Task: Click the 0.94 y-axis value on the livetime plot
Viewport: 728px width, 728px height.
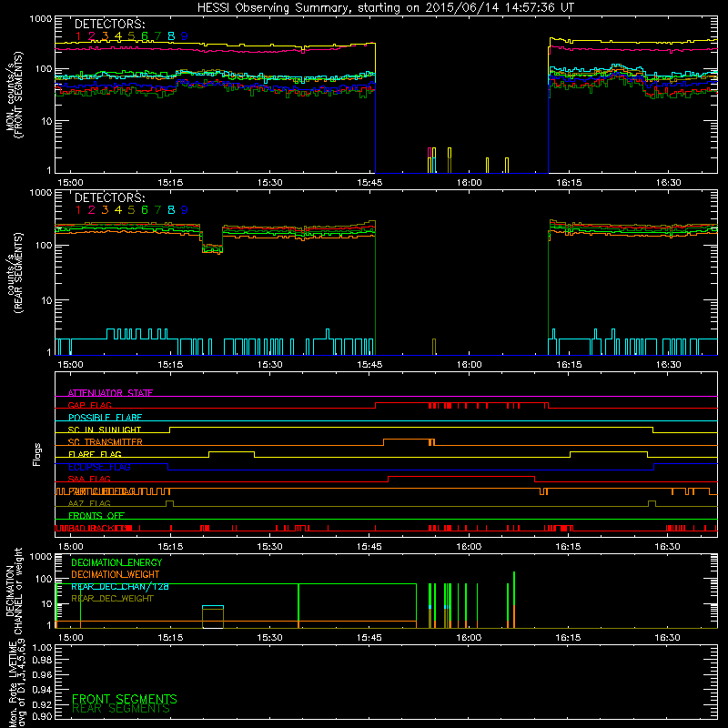Action: tap(42, 690)
